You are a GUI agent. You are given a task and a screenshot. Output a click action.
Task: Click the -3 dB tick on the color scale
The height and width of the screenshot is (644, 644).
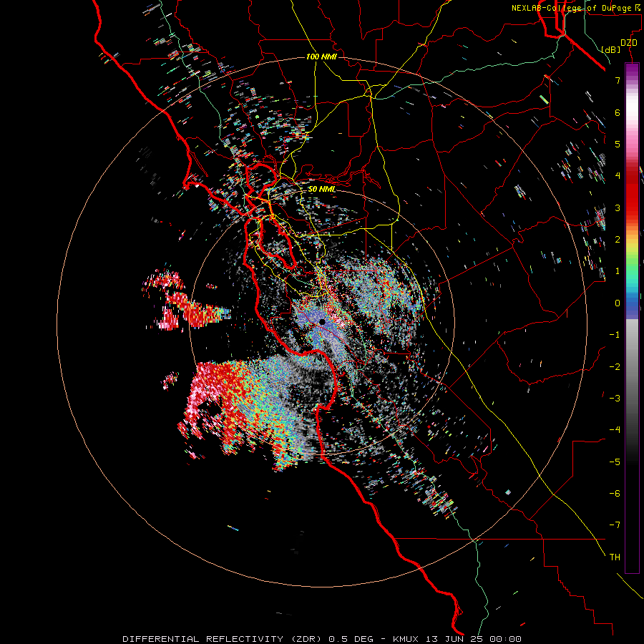615,399
